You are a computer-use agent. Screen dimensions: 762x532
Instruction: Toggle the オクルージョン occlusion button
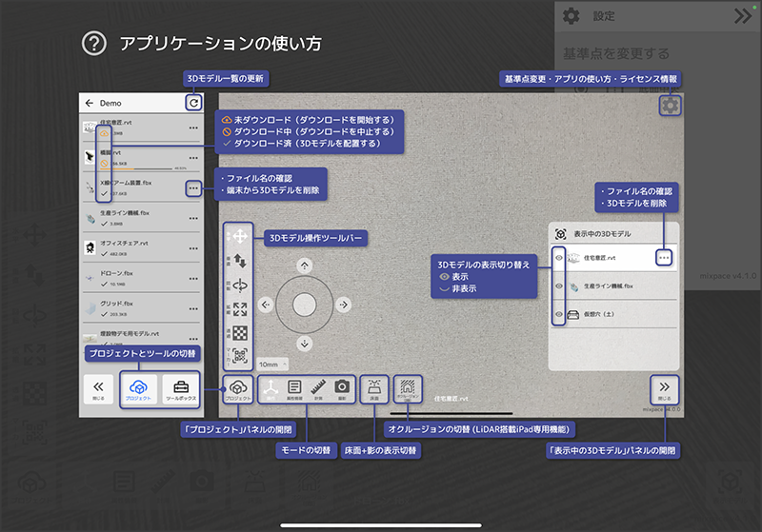(x=407, y=388)
